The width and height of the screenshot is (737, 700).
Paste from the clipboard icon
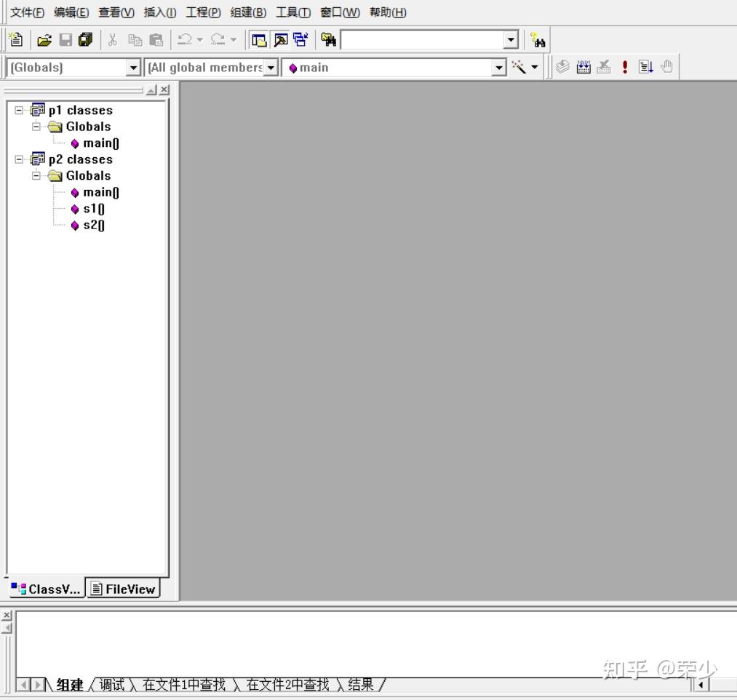(155, 39)
